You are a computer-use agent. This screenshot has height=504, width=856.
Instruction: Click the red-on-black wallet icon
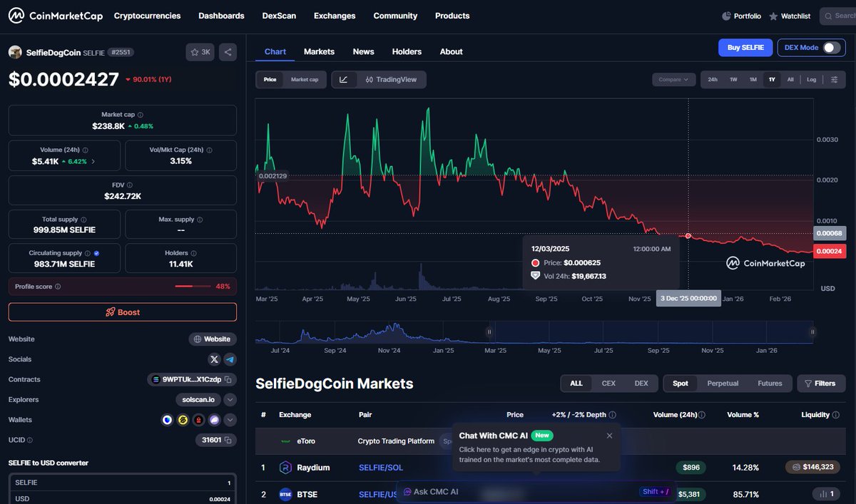coord(199,420)
